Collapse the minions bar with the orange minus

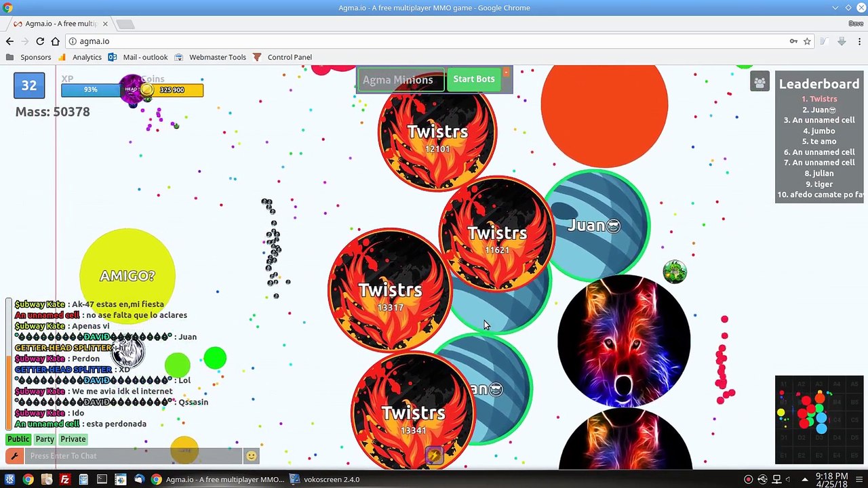click(x=506, y=72)
